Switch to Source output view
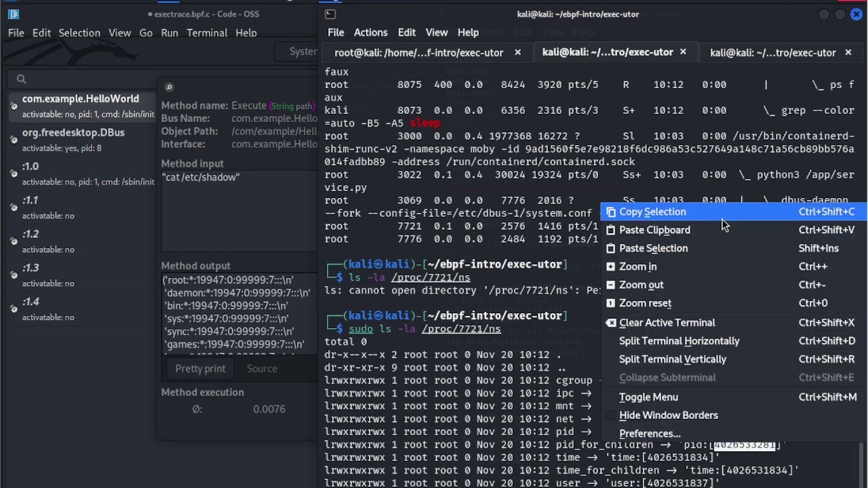The width and height of the screenshot is (868, 488). click(x=262, y=369)
